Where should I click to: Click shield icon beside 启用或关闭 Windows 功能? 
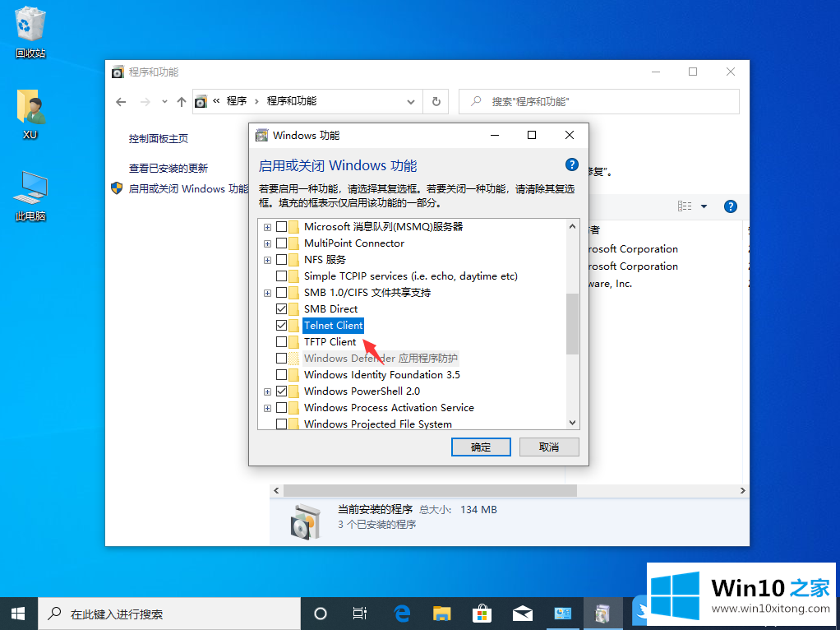point(117,188)
